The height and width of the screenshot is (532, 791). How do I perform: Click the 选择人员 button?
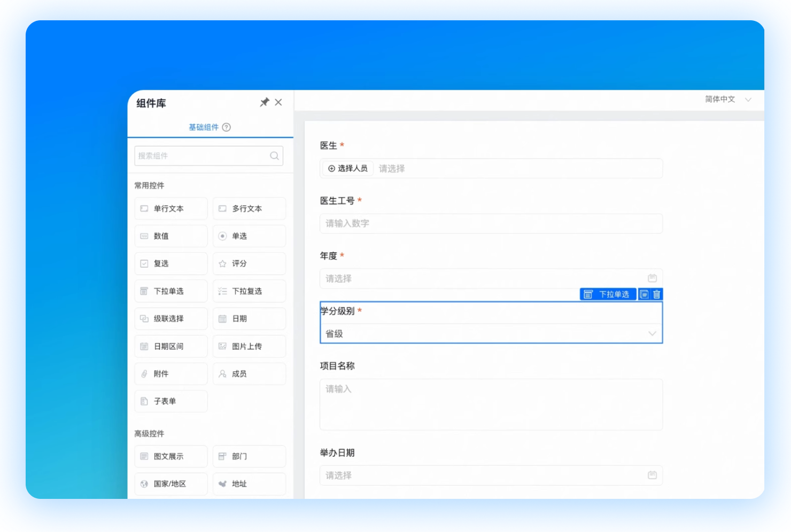[x=347, y=168]
